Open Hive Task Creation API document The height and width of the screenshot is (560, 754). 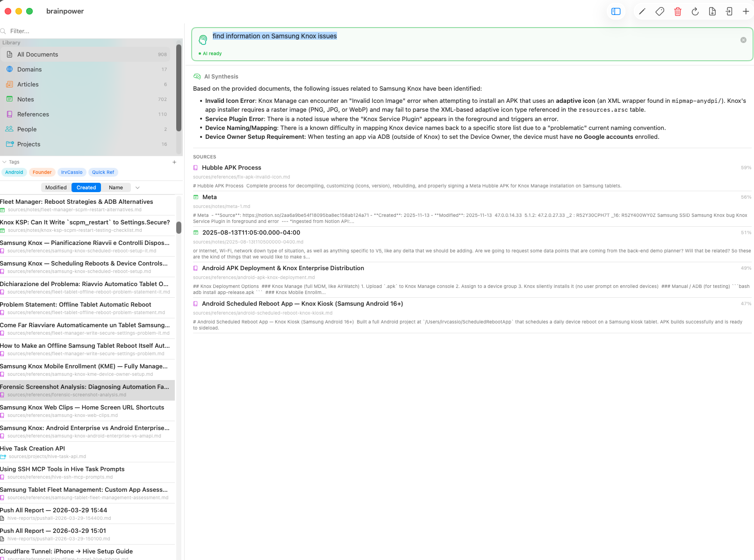pyautogui.click(x=87, y=452)
